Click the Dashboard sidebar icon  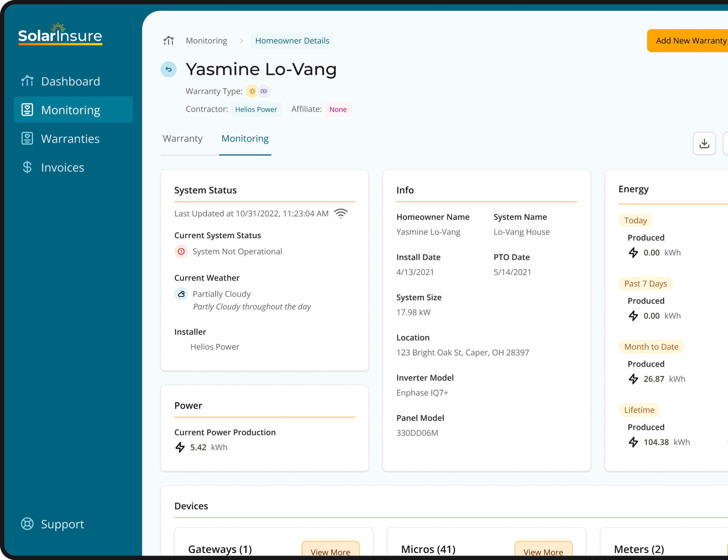[27, 81]
